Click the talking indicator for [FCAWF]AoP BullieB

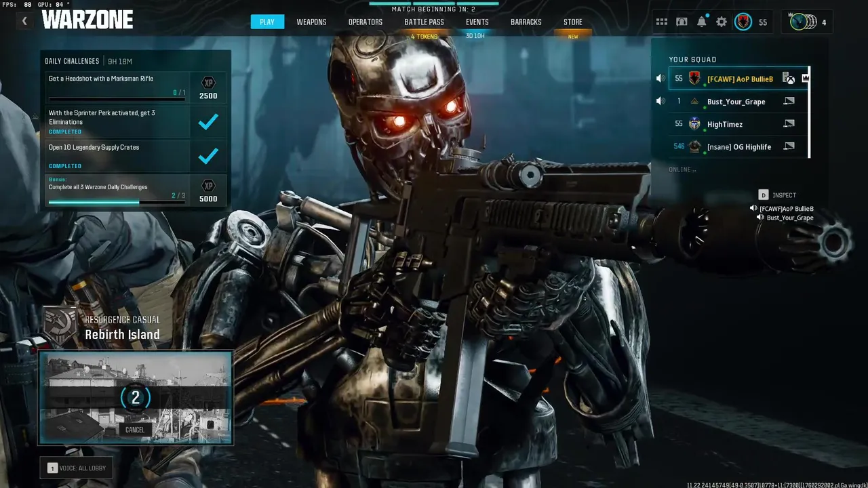pyautogui.click(x=753, y=208)
